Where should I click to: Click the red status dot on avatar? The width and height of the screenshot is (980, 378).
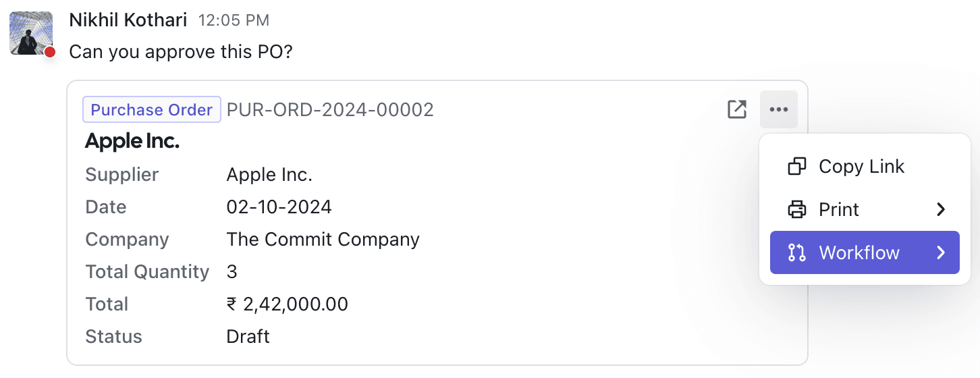(x=49, y=52)
